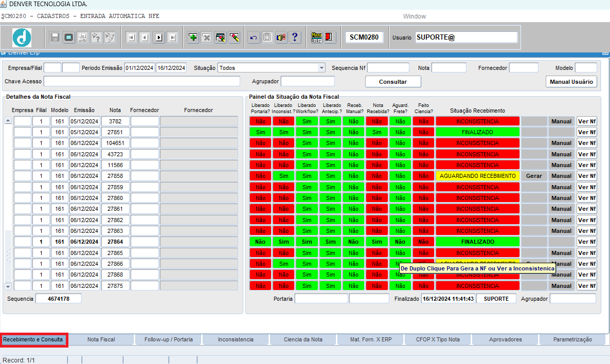
Task: Click the Sequencia field showing 4674178
Action: tap(58, 299)
